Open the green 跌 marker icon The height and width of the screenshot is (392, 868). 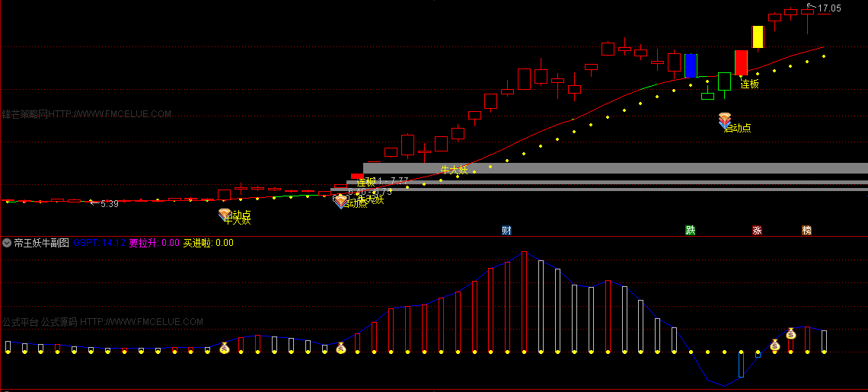[x=691, y=231]
